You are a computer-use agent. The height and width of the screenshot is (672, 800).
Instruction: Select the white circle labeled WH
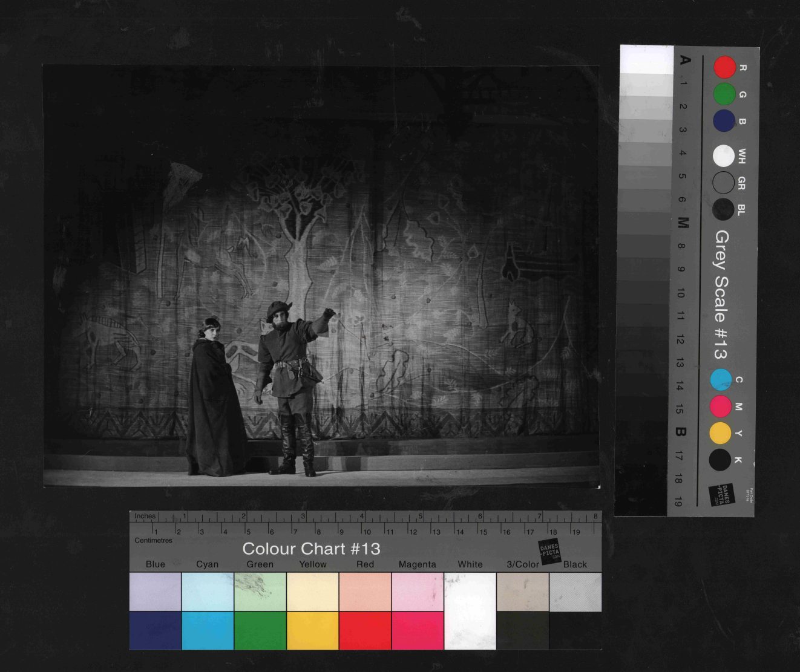pyautogui.click(x=723, y=156)
